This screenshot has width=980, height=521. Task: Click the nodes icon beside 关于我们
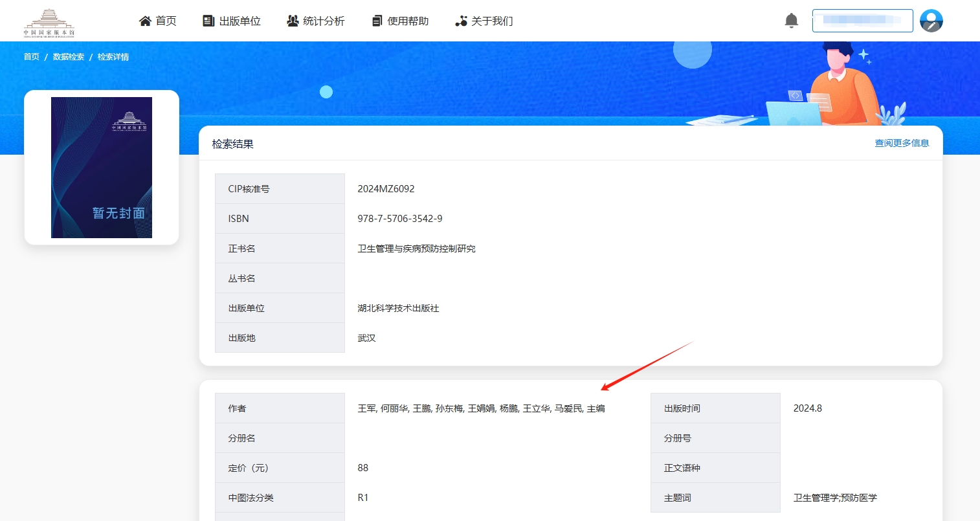461,21
